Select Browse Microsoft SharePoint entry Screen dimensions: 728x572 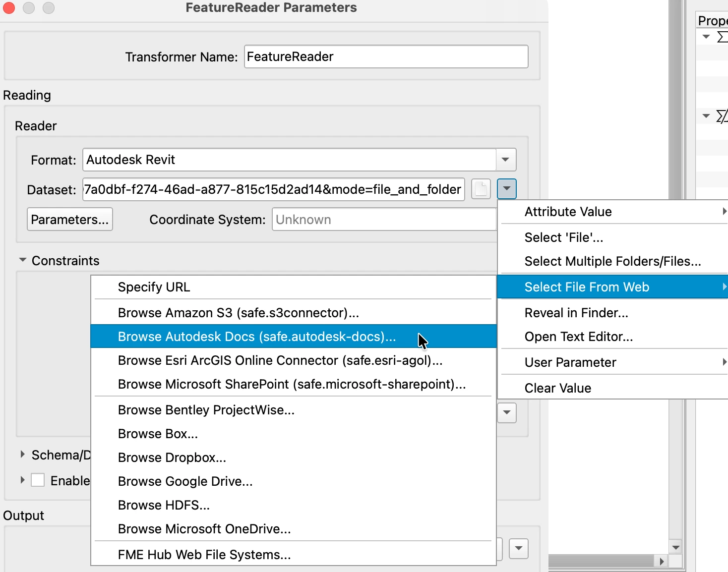(x=294, y=384)
